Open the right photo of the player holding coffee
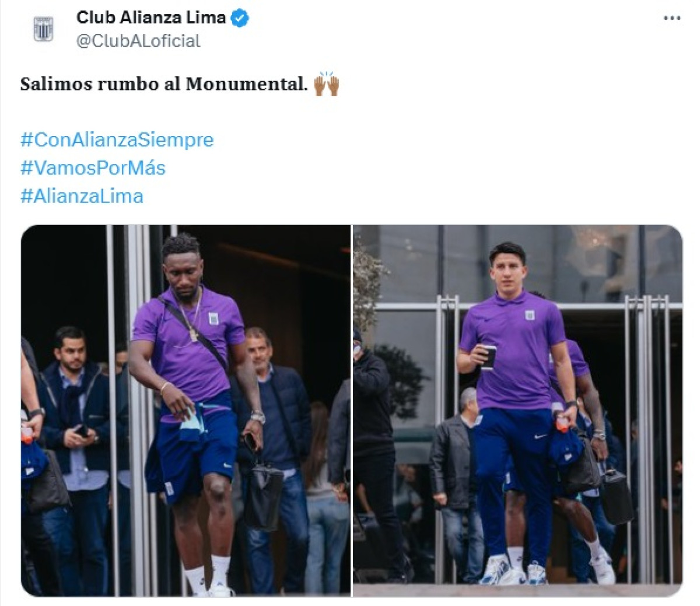The width and height of the screenshot is (700, 606). point(517,411)
